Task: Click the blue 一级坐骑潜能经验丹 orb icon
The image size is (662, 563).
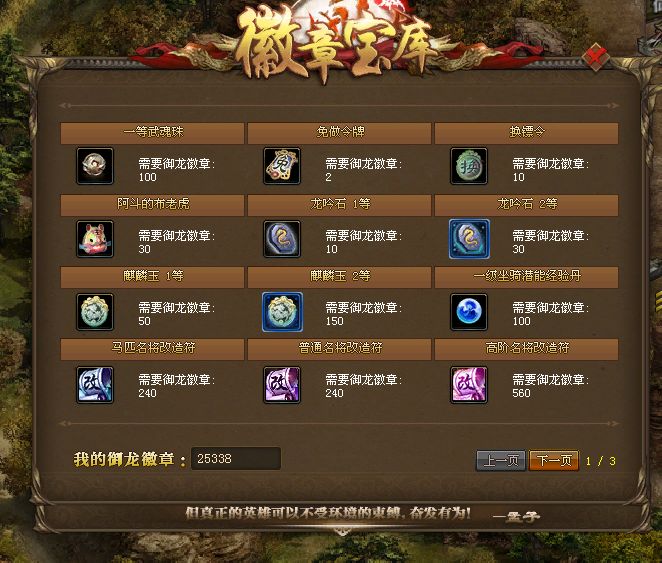Action: pos(469,312)
